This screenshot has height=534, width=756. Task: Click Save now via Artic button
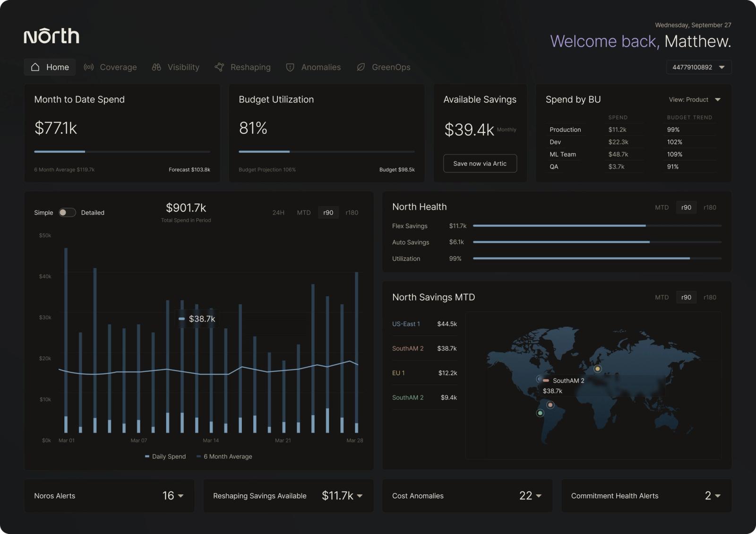[480, 164]
